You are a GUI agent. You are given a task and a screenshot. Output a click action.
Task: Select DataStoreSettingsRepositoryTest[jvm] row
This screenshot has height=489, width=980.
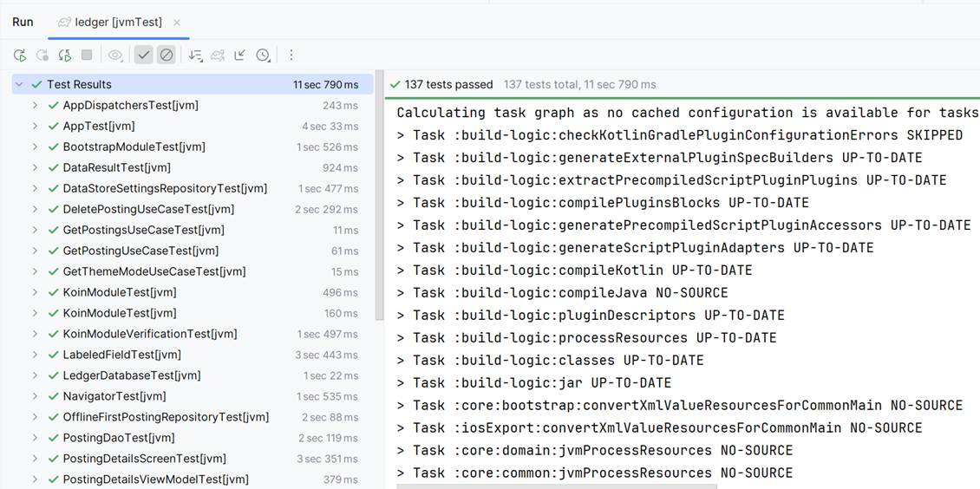(193, 188)
